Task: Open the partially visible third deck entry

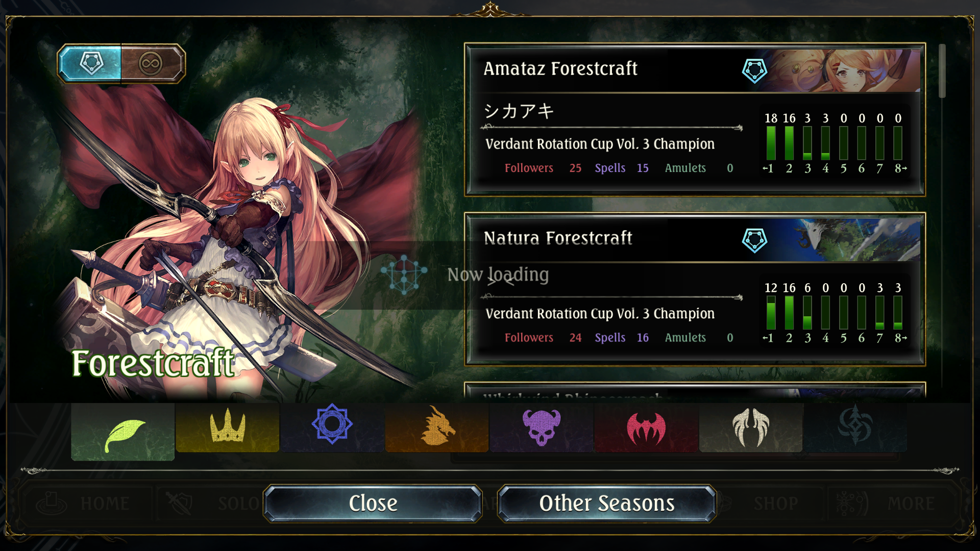Action: pyautogui.click(x=695, y=391)
